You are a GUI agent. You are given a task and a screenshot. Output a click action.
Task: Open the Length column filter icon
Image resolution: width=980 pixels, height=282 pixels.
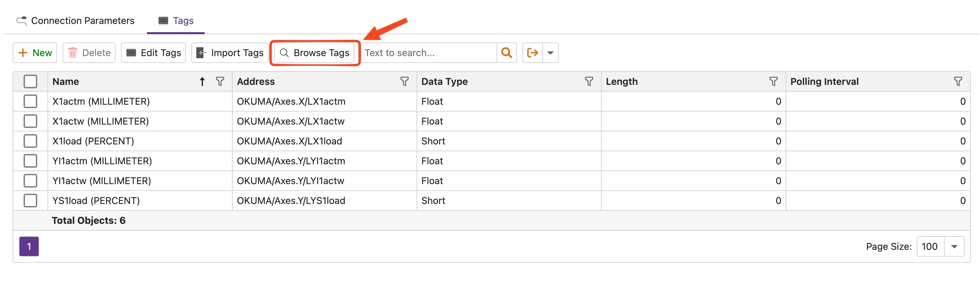click(773, 81)
